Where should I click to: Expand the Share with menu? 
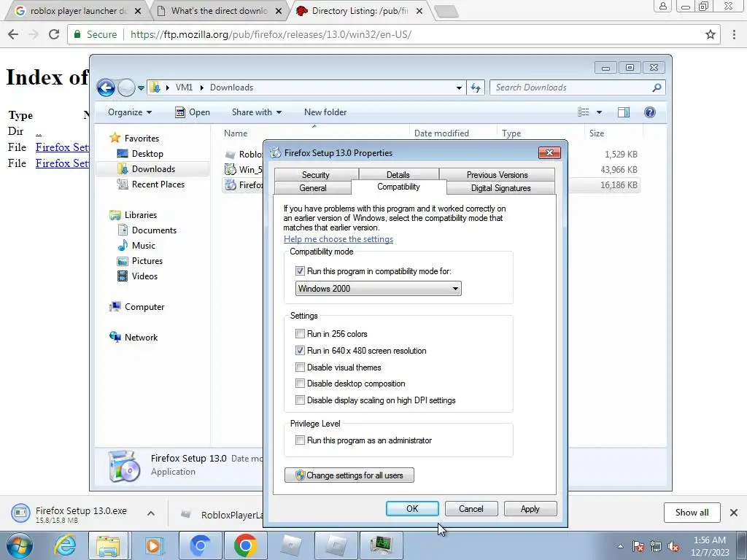pyautogui.click(x=256, y=112)
